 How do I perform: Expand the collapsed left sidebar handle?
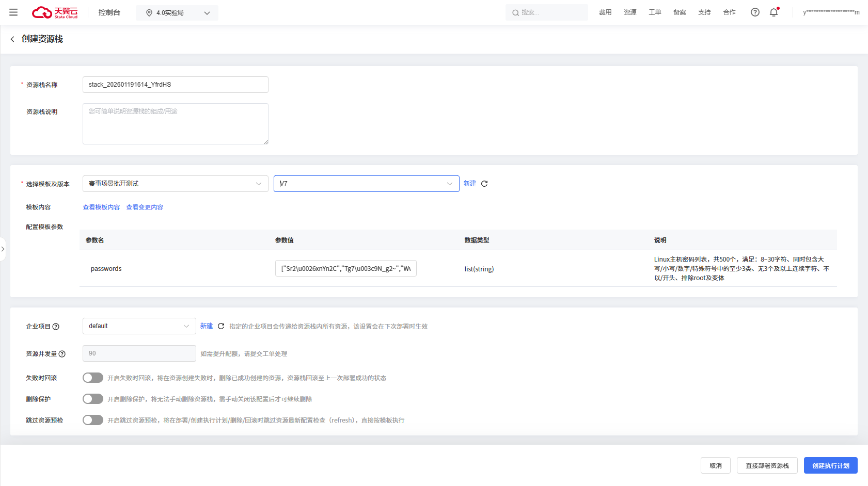(3, 249)
